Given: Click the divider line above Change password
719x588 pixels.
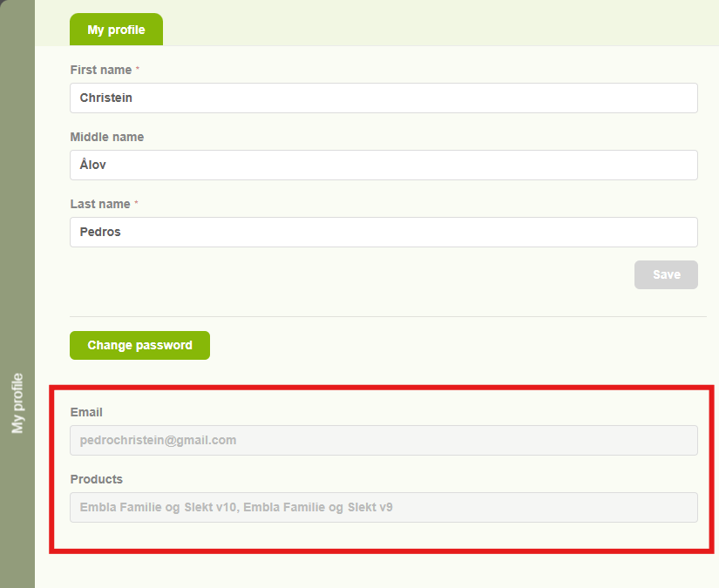Looking at the screenshot, I should click(388, 316).
